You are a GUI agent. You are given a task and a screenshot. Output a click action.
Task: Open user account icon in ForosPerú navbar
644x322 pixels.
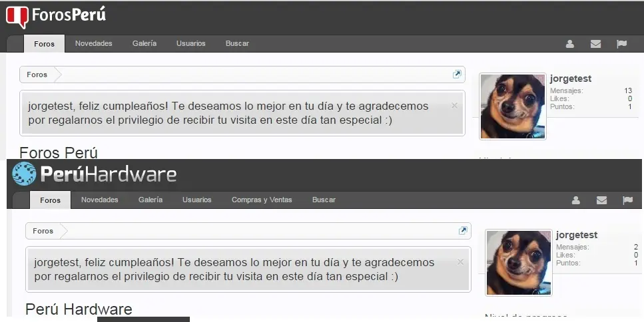(569, 44)
